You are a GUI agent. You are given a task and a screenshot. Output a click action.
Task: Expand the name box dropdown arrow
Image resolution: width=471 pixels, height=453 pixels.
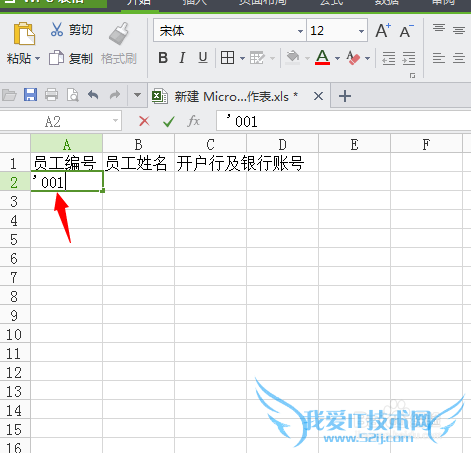click(115, 121)
